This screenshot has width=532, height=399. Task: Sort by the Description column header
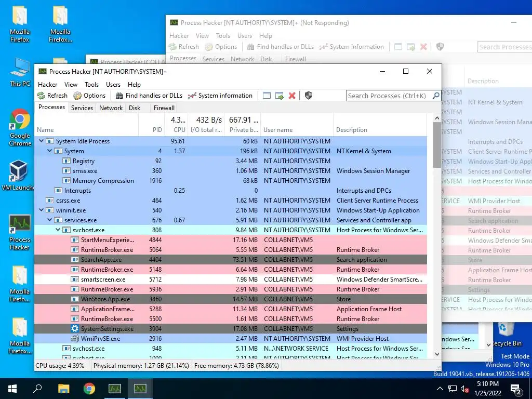380,129
